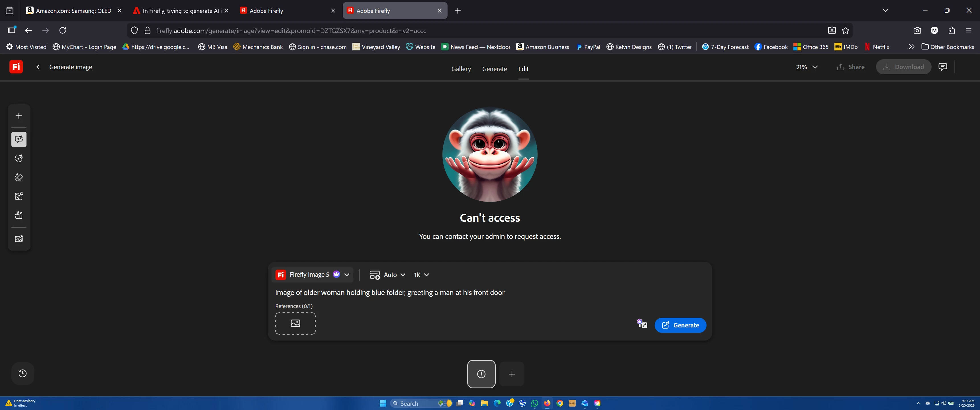This screenshot has width=980, height=410.
Task: Select the prompt-to-edit chat sparkle tool
Action: [x=19, y=139]
